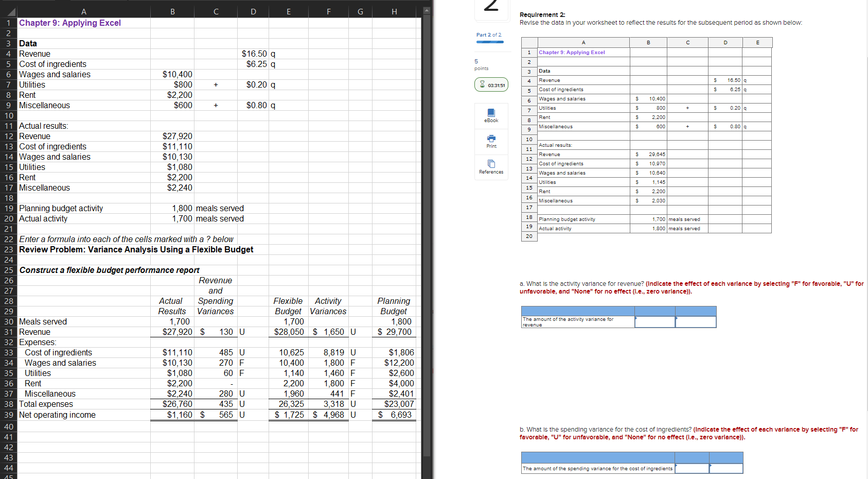
Task: Open the activity variance amount dropdown
Action: pos(654,321)
